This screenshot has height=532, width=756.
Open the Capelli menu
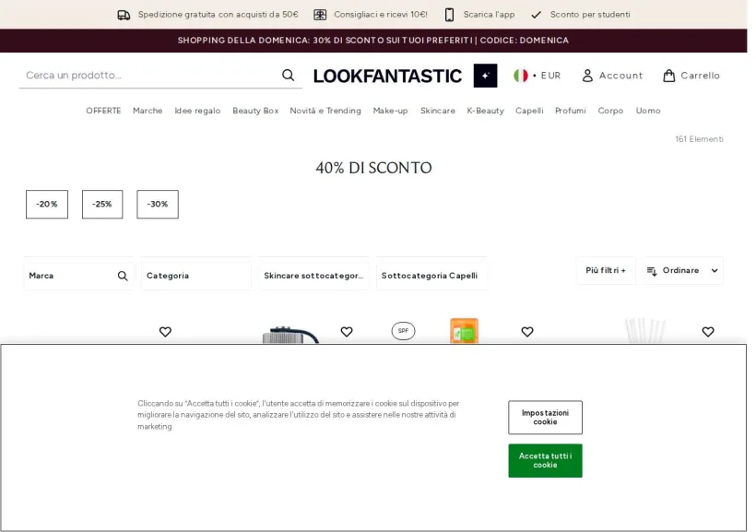click(529, 111)
